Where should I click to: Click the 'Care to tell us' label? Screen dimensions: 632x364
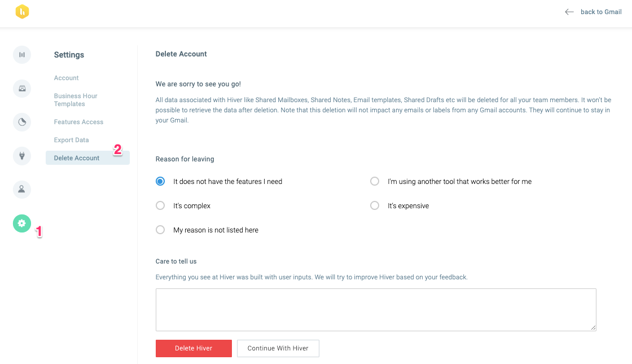click(x=176, y=261)
